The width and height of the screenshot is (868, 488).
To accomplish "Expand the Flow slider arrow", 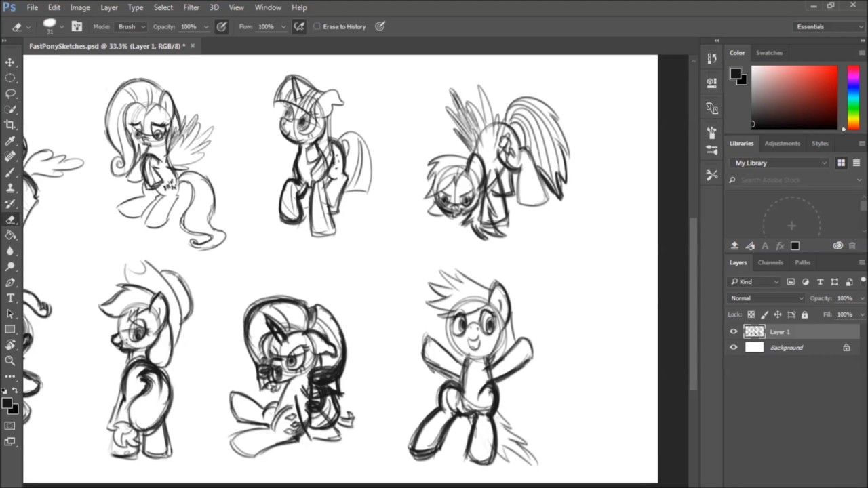I will (x=283, y=27).
